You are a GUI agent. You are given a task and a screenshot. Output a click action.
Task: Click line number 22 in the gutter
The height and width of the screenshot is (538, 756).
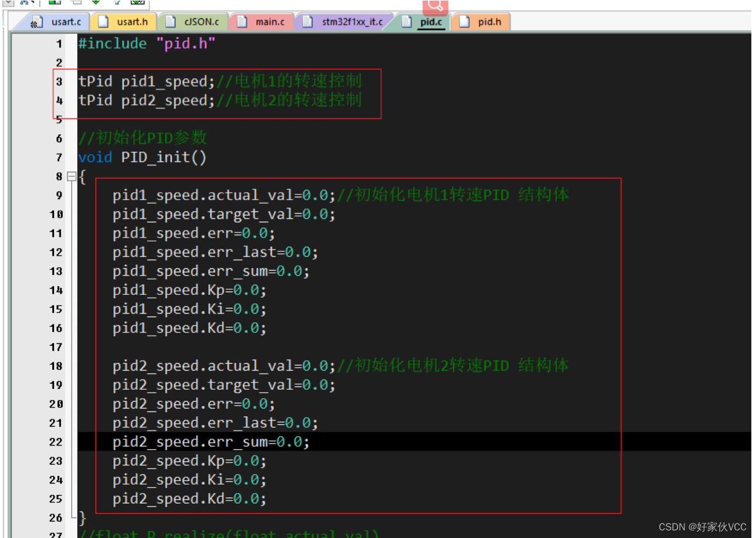coord(56,442)
